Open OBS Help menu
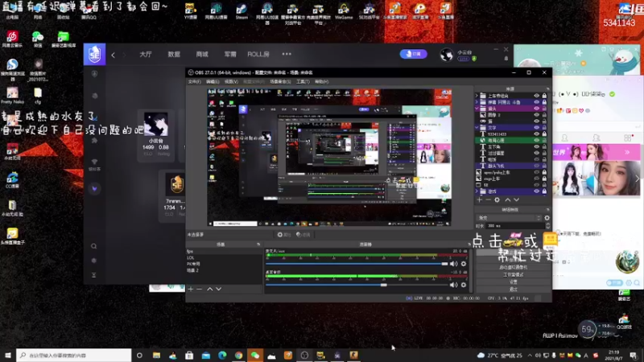644x362 pixels. coord(321,82)
